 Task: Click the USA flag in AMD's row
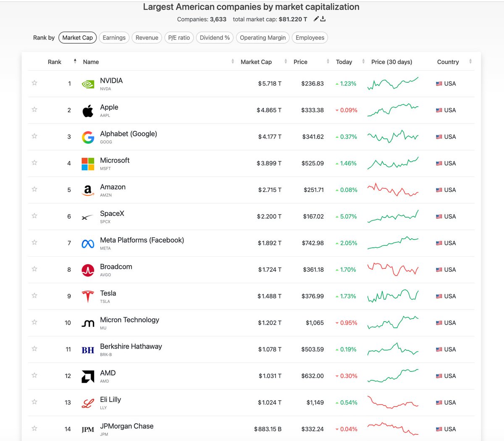click(439, 376)
